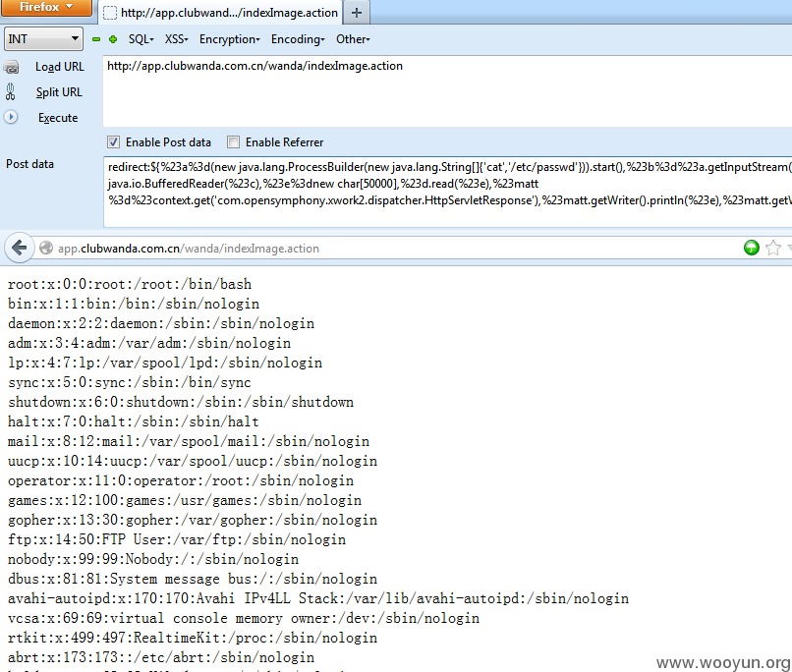Image resolution: width=792 pixels, height=672 pixels.
Task: Click the Split URL label
Action: [x=59, y=92]
